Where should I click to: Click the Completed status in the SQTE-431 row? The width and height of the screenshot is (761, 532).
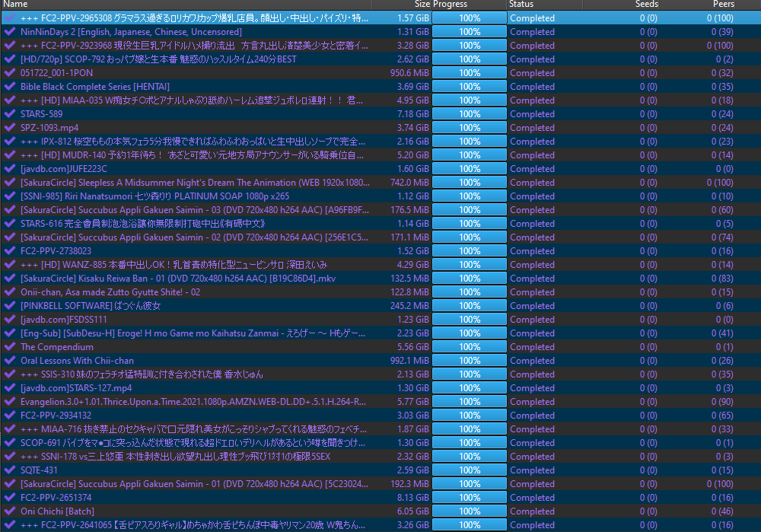pos(532,470)
